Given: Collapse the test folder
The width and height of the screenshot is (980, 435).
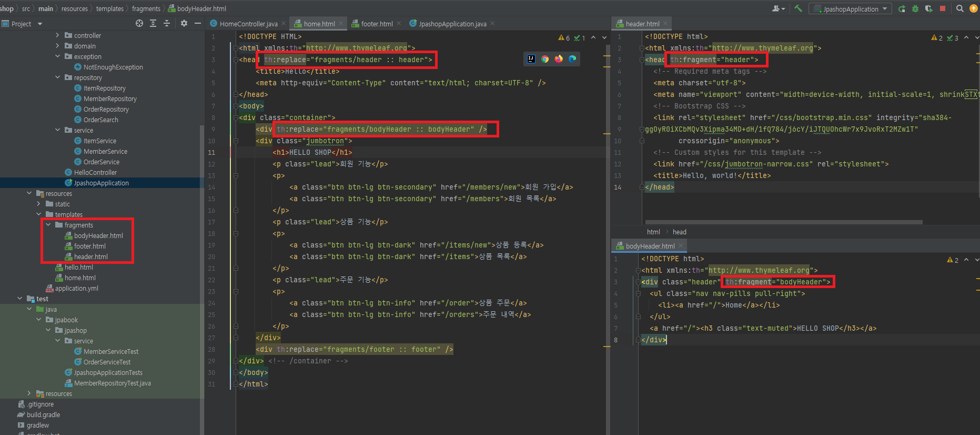Looking at the screenshot, I should coord(20,299).
